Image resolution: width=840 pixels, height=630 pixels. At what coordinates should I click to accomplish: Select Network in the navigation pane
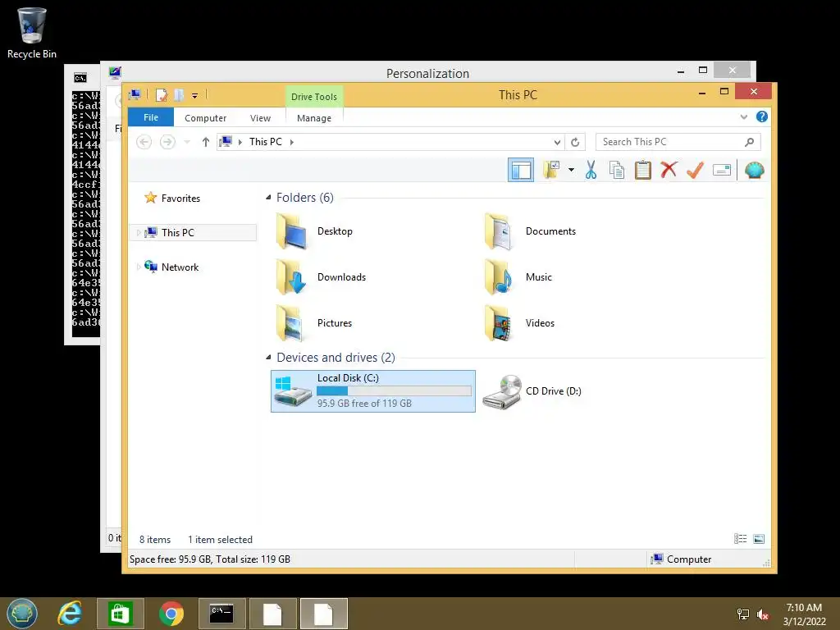click(180, 267)
